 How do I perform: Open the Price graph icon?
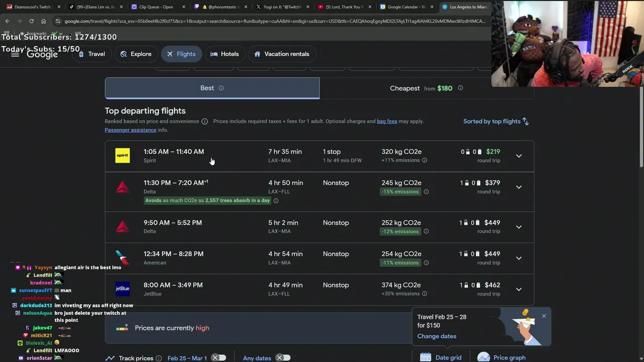click(484, 357)
